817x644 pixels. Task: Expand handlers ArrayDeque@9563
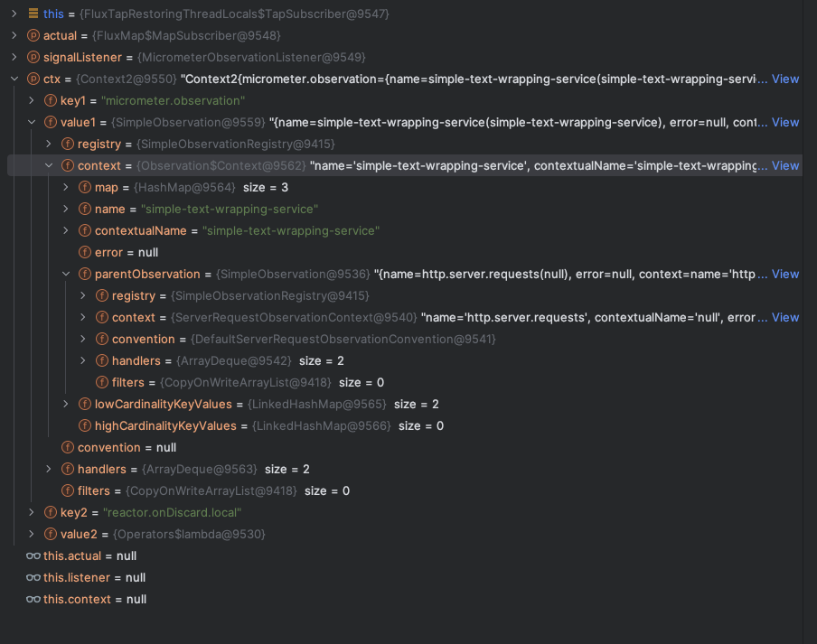point(49,469)
